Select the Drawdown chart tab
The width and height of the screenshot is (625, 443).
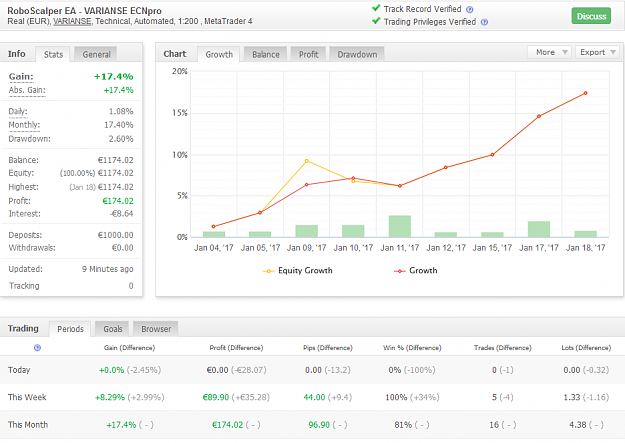pyautogui.click(x=357, y=55)
